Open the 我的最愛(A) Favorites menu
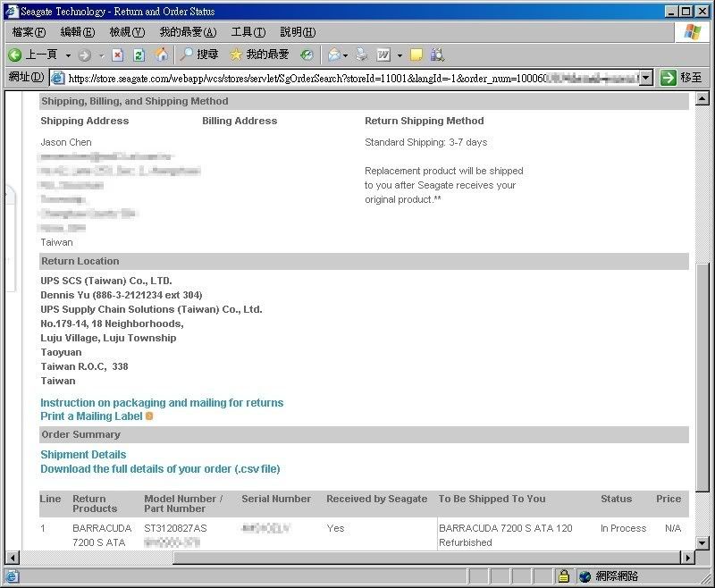This screenshot has width=715, height=588. (188, 32)
